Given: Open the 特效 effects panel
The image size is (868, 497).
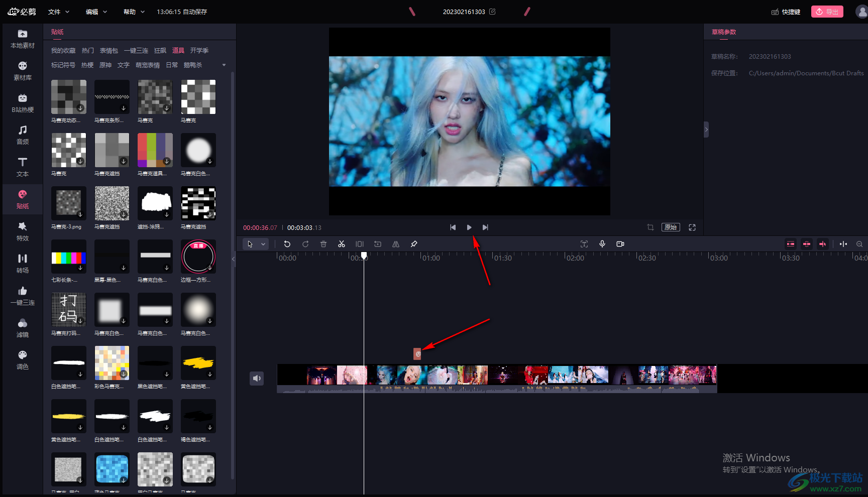Looking at the screenshot, I should tap(23, 231).
